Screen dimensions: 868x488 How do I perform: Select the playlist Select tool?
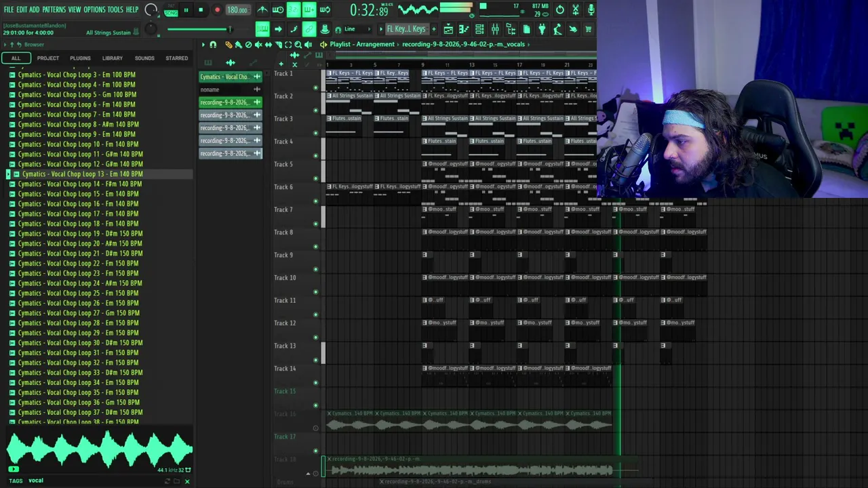click(288, 45)
